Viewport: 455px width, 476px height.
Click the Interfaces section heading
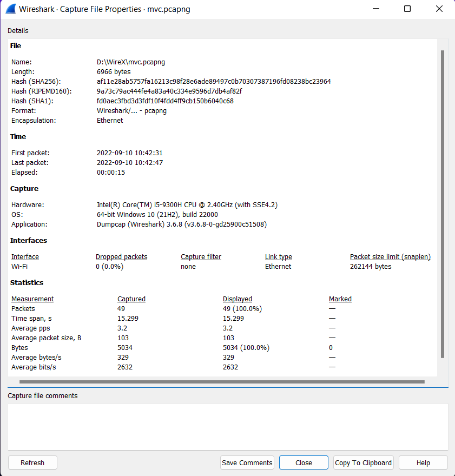click(x=29, y=240)
